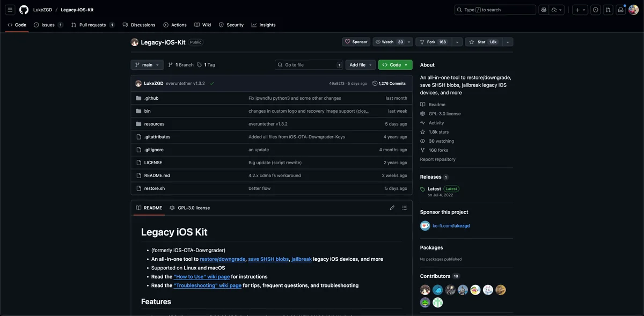This screenshot has height=316, width=644.
Task: Open the 1,276 Commits history link
Action: tap(389, 84)
